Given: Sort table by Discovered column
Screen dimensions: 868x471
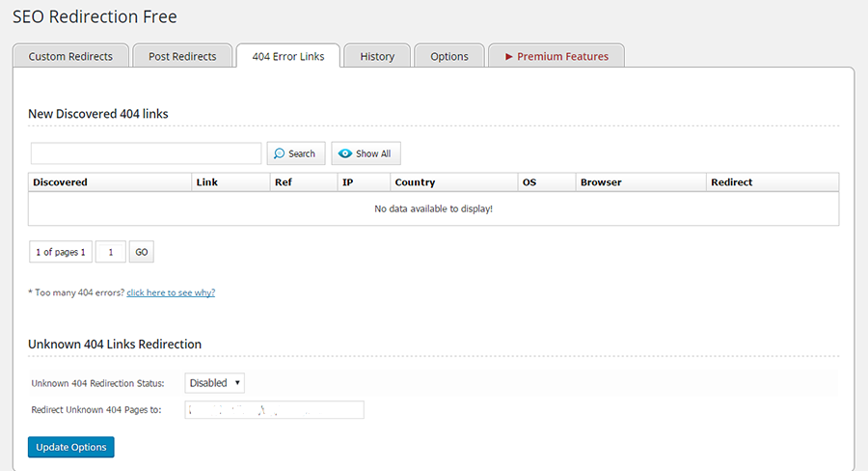Looking at the screenshot, I should coord(110,182).
